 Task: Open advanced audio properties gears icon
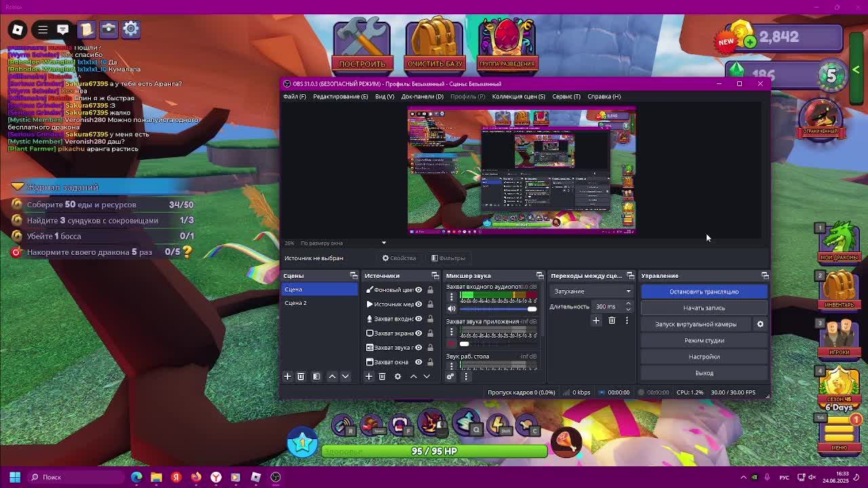450,376
